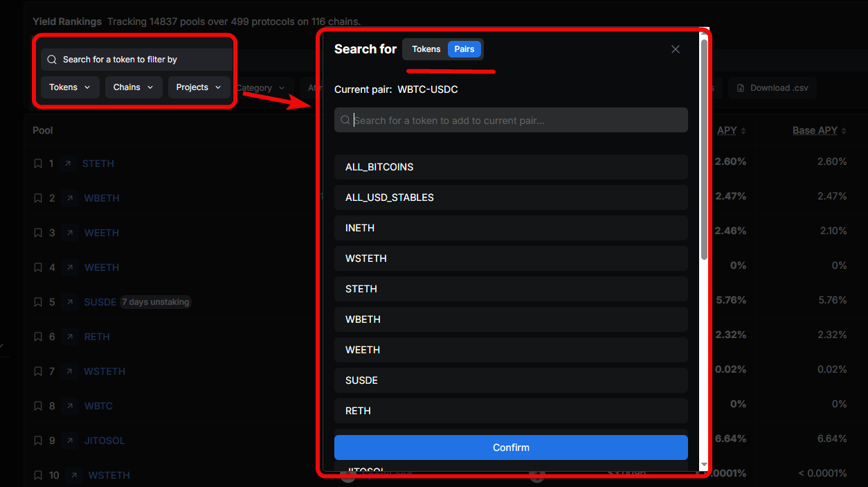Bookmark the STETH pool row
This screenshot has width=868, height=487.
tap(38, 163)
